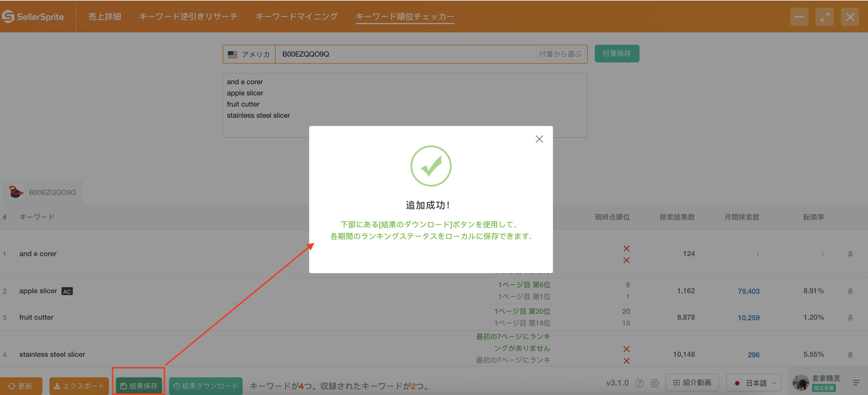Open the アメリカ marketplace selector
The height and width of the screenshot is (395, 868).
(249, 54)
